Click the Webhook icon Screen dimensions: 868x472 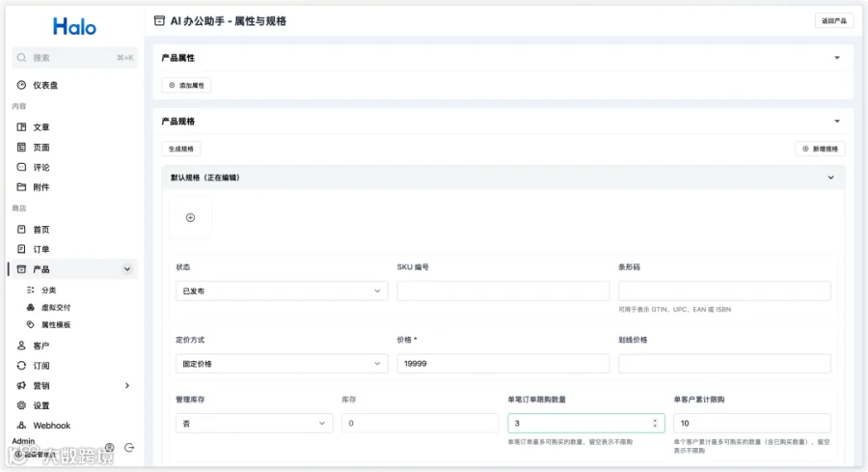click(21, 426)
